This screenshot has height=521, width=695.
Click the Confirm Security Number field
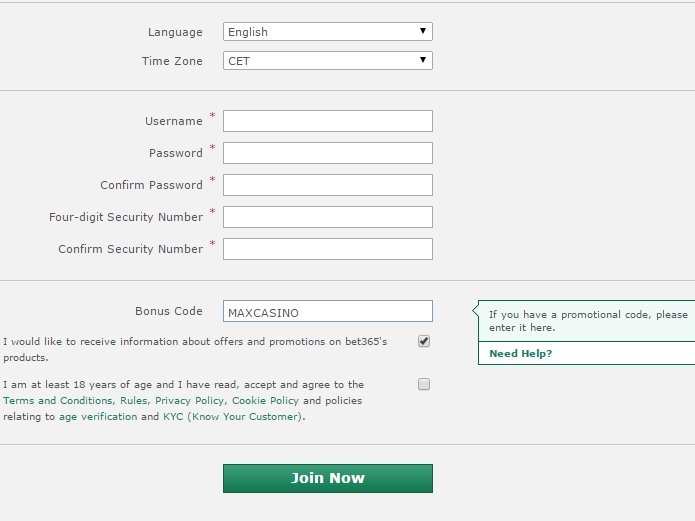(x=327, y=249)
